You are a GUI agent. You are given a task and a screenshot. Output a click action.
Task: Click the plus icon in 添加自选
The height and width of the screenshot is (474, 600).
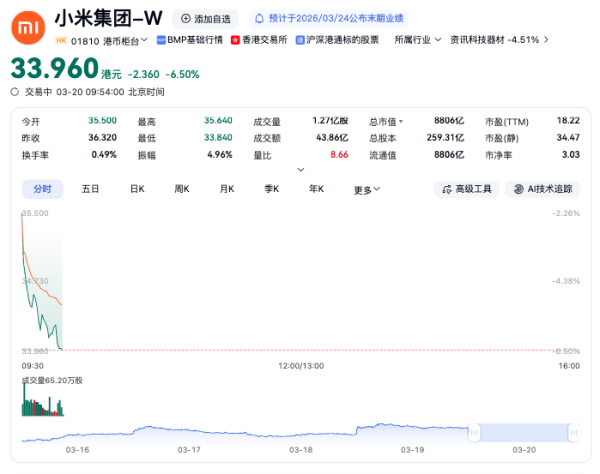(186, 18)
